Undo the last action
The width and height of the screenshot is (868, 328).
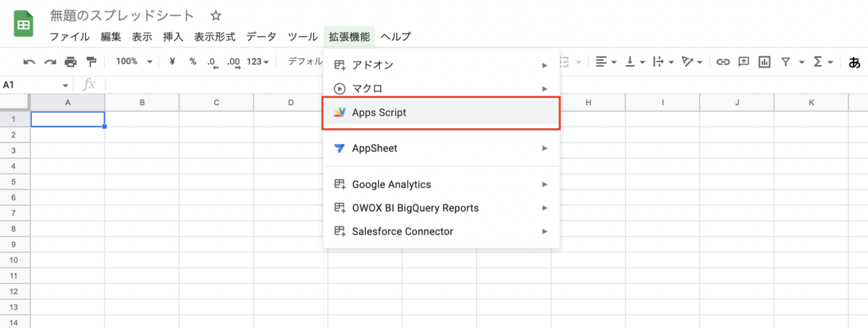29,62
